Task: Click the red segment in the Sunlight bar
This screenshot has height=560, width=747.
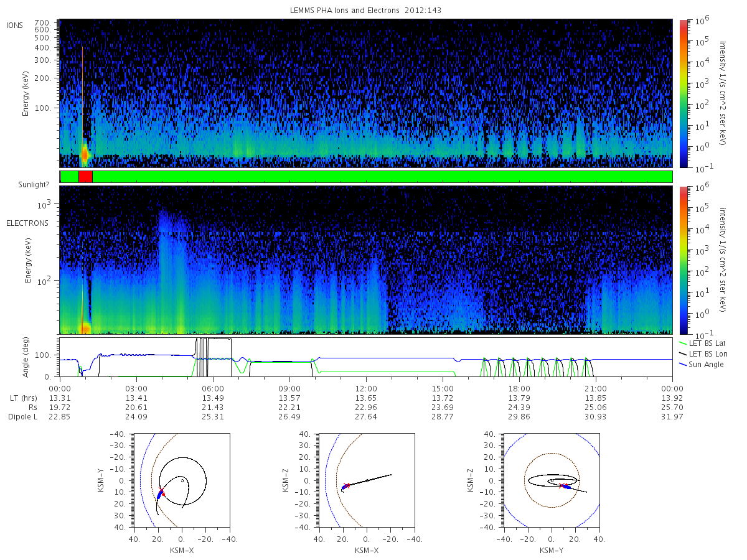Action: 85,177
